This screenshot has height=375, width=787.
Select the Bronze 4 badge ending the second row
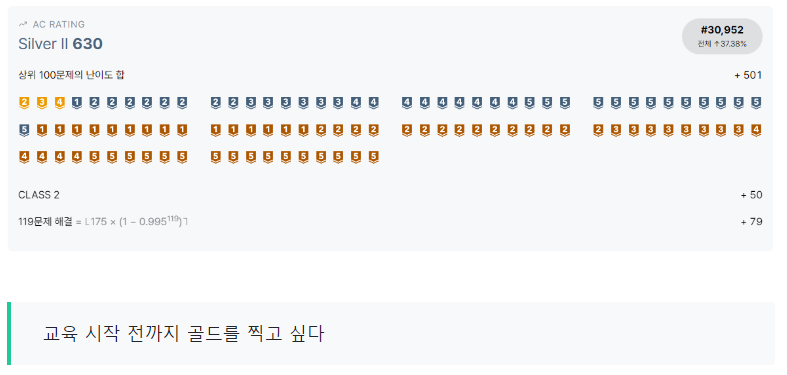(x=756, y=131)
